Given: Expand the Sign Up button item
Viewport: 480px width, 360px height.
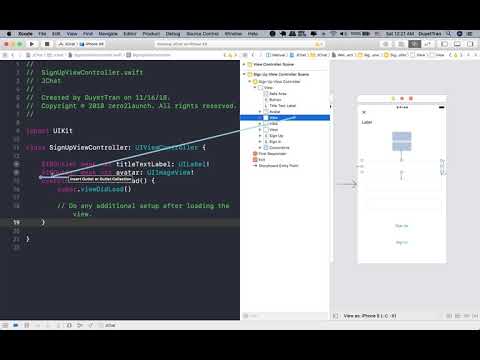Looking at the screenshot, I should [260, 136].
